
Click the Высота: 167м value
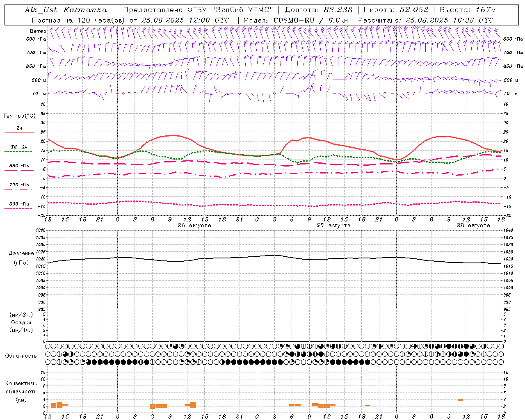pos(468,10)
